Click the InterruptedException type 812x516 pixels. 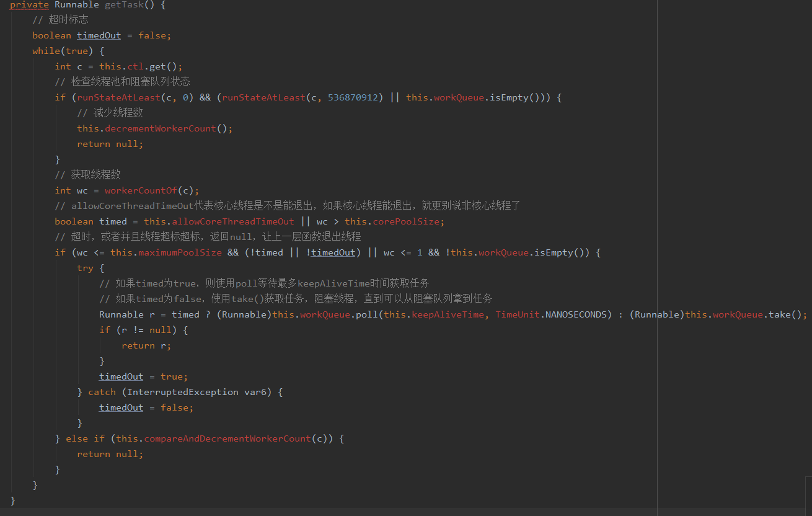tap(182, 392)
